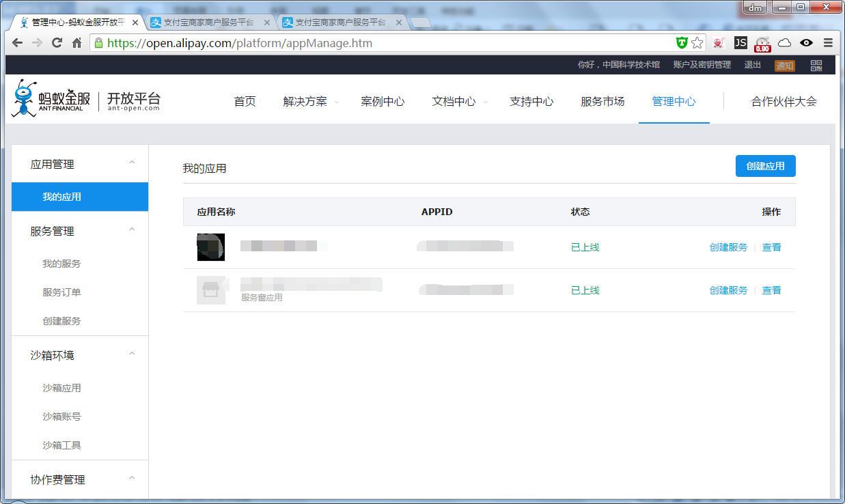This screenshot has width=845, height=504.
Task: Click the 状态 column header
Action: click(581, 212)
